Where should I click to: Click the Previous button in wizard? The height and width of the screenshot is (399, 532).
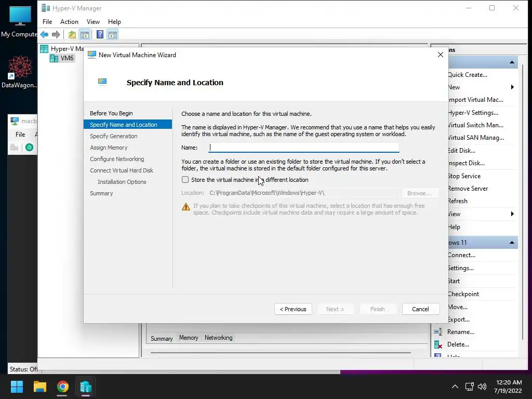pos(293,309)
